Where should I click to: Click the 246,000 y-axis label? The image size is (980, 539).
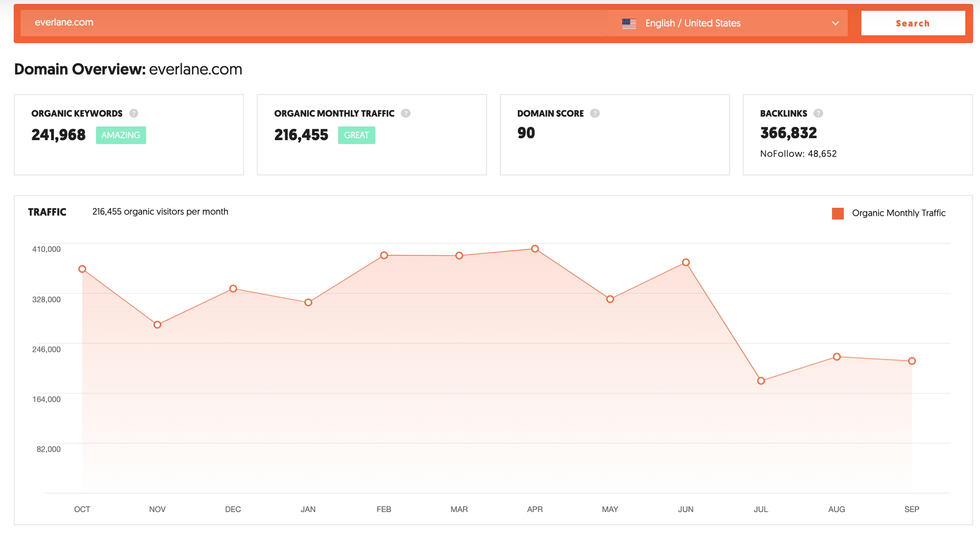(x=47, y=349)
